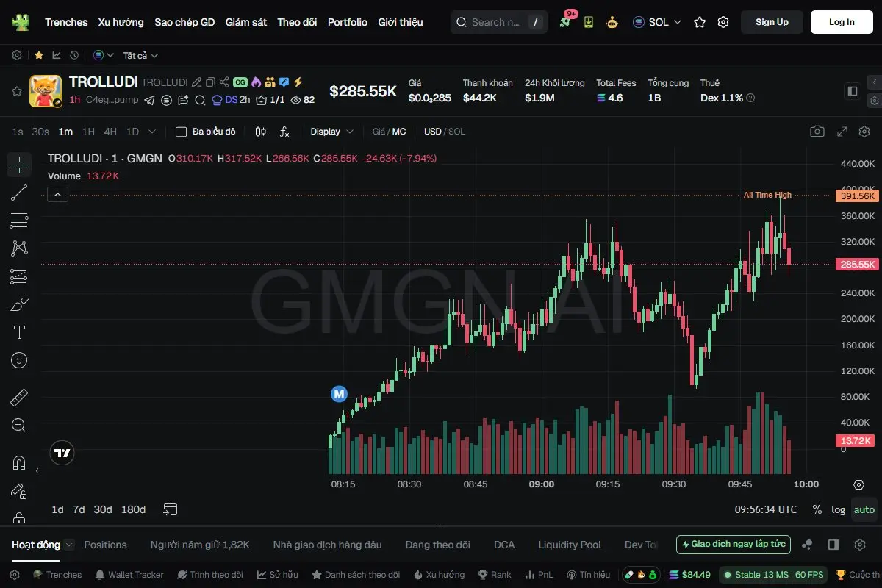Viewport: 882px width, 588px height.
Task: Open the robot bot icon
Action: click(x=612, y=22)
